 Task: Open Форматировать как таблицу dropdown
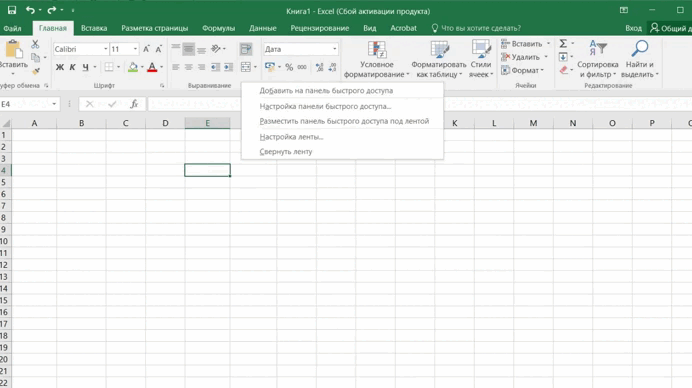439,59
